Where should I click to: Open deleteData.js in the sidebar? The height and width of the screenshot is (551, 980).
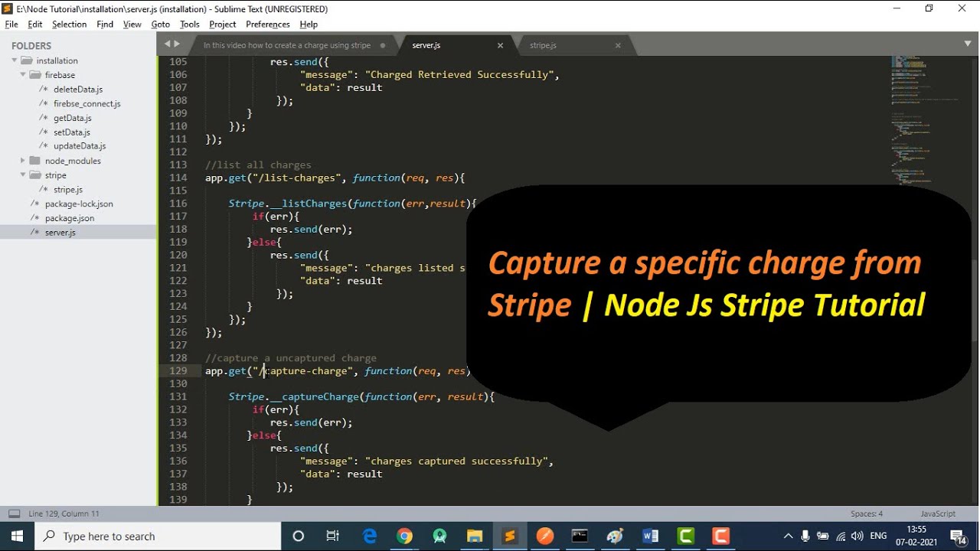click(78, 90)
